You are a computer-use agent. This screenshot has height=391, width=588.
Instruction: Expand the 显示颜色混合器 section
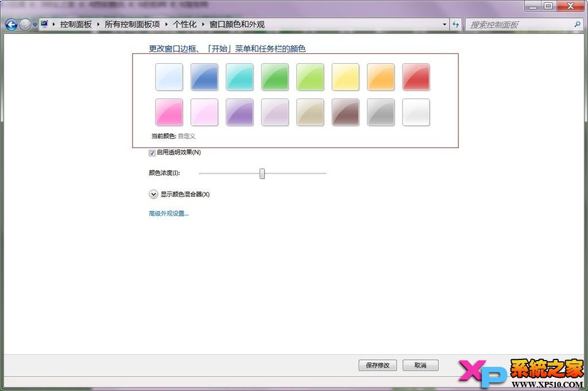tap(153, 194)
